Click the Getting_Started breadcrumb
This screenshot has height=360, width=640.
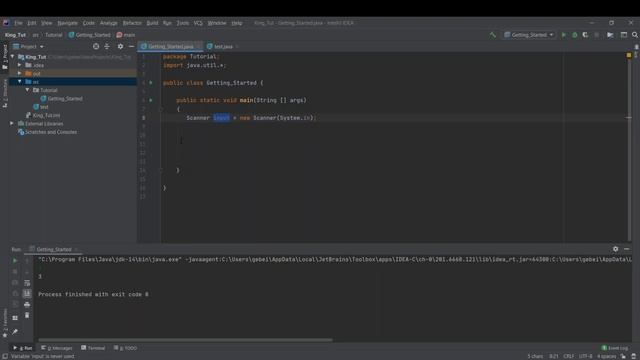coord(89,35)
